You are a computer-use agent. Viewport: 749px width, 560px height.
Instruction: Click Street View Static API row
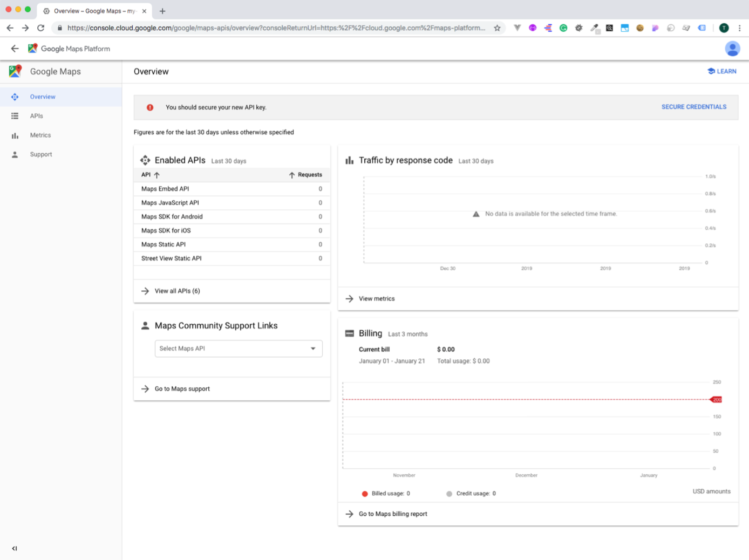coord(232,258)
